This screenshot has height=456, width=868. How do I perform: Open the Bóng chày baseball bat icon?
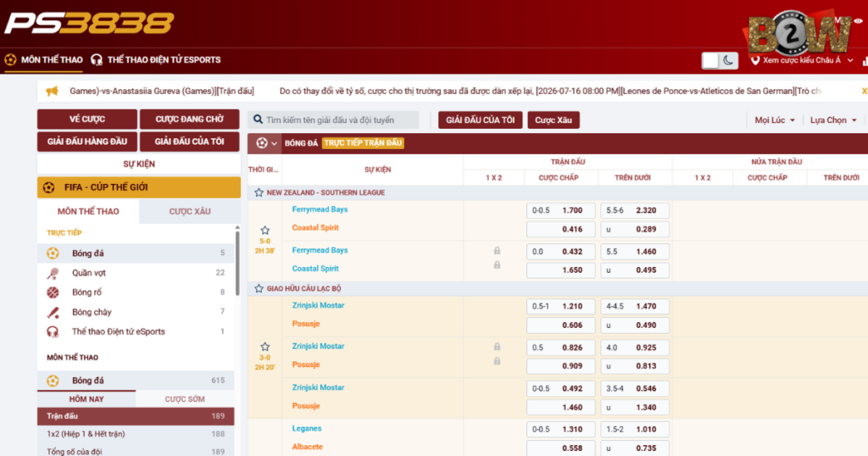pyautogui.click(x=53, y=312)
